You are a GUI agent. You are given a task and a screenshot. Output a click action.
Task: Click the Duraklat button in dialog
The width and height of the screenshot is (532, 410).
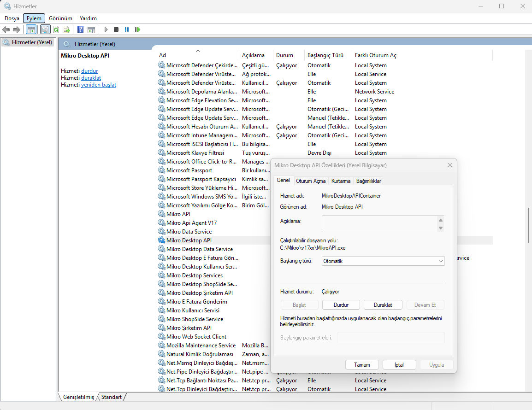383,305
